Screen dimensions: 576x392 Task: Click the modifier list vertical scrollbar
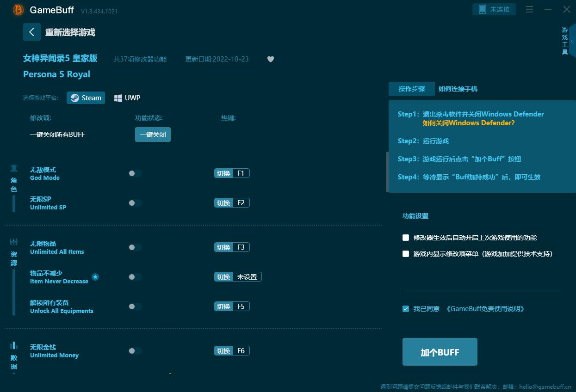387,172
